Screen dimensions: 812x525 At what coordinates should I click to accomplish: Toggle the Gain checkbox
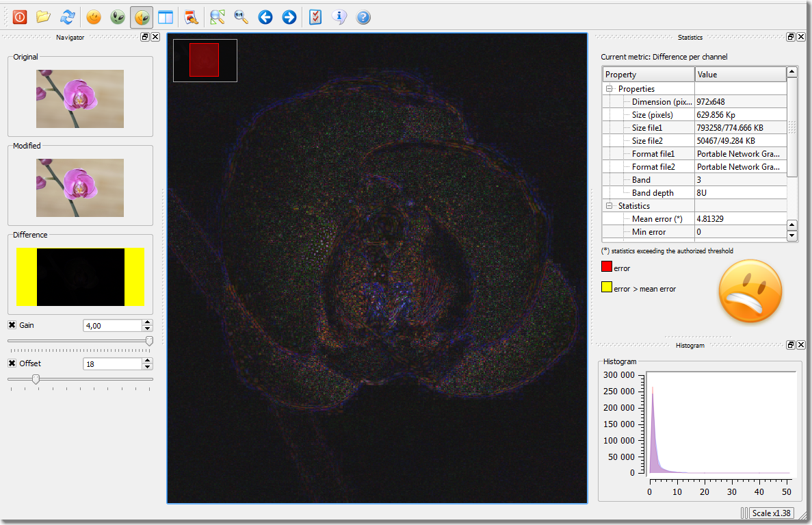point(12,325)
